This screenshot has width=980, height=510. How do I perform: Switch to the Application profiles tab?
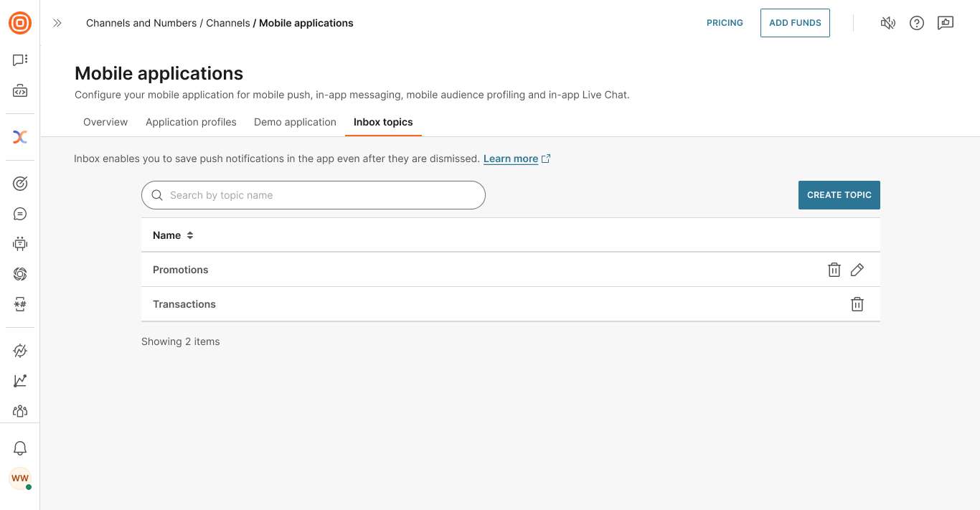pos(191,122)
